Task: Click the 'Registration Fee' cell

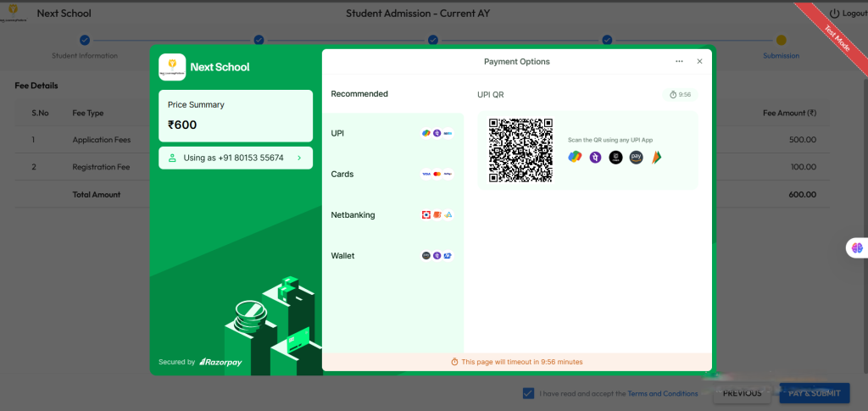Action: pos(102,166)
